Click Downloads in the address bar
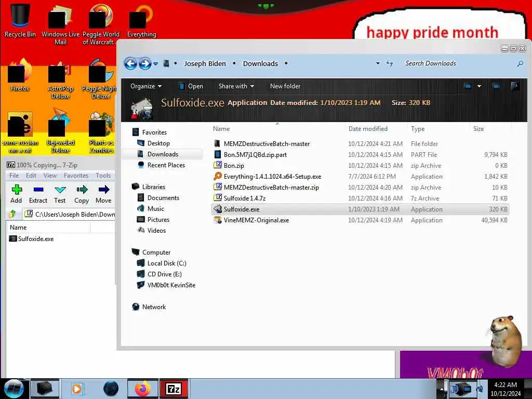Viewport: 532px width, 399px height. click(x=260, y=63)
